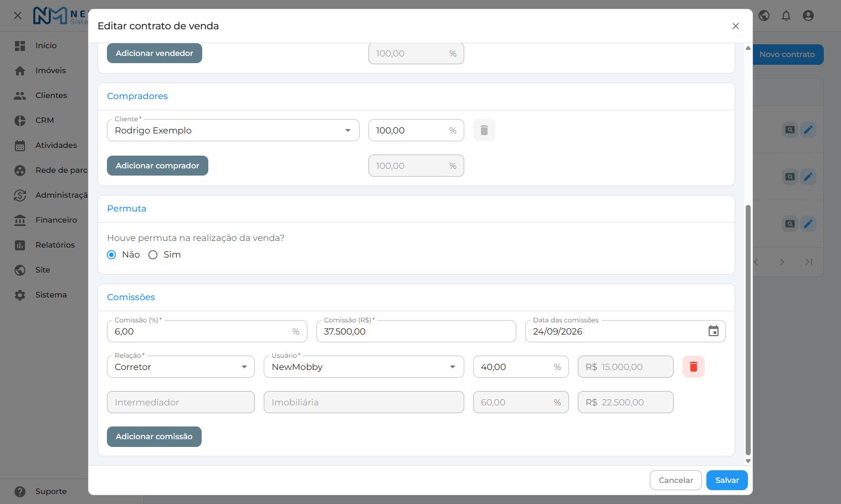Save the contract with Salvar
This screenshot has width=841, height=504.
coord(727,480)
